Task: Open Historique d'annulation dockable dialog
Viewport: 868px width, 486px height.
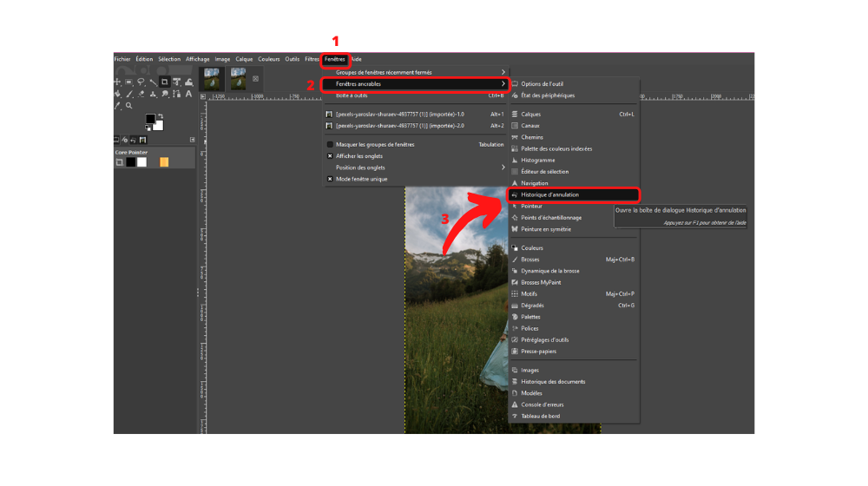Action: (x=574, y=195)
